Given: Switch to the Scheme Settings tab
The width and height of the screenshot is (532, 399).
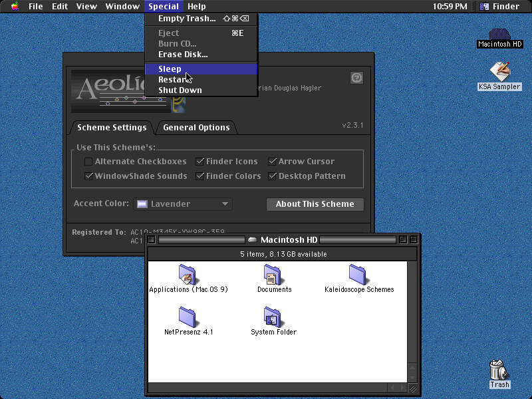Looking at the screenshot, I should pos(112,128).
